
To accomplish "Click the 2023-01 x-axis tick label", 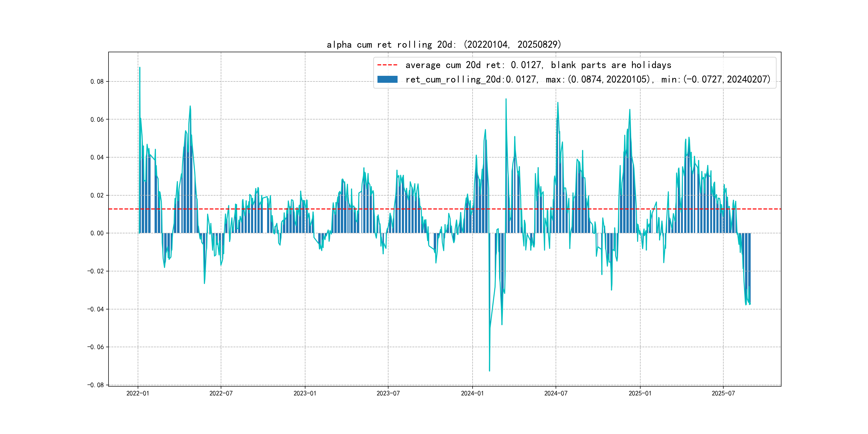I will tap(305, 393).
